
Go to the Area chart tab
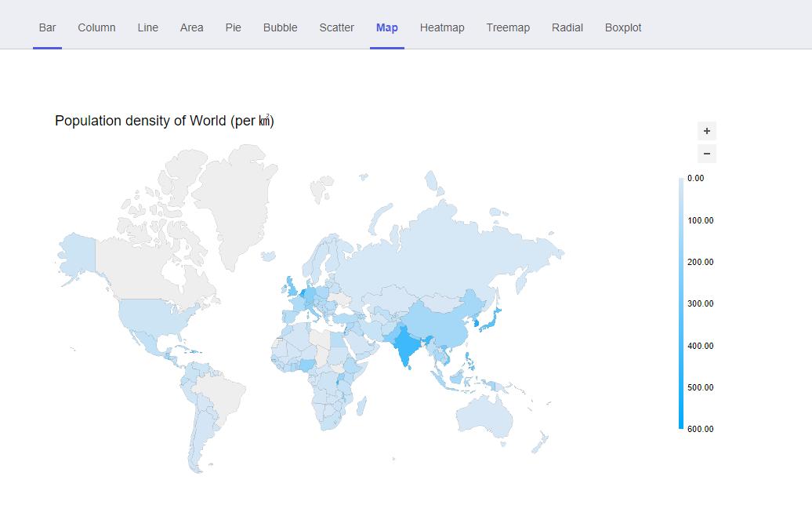[x=191, y=27]
